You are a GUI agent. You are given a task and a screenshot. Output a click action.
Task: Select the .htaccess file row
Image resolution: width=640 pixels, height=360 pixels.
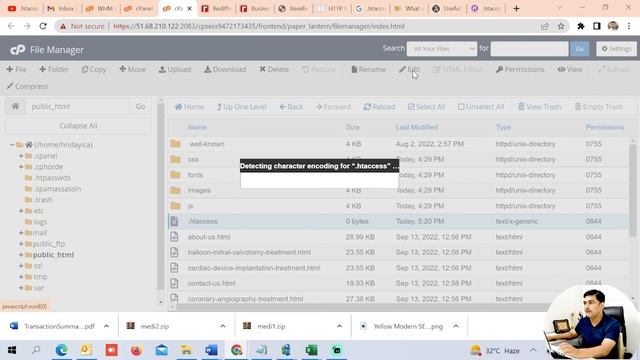pos(398,221)
